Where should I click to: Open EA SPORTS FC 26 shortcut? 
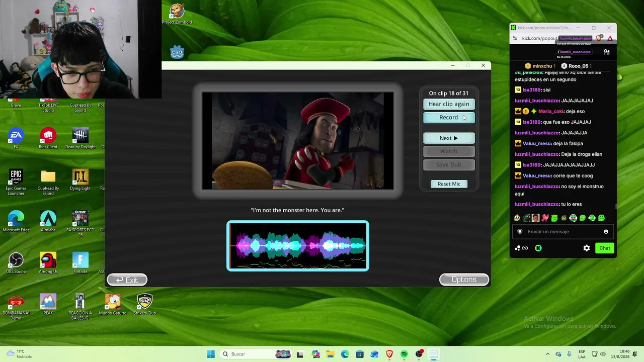pyautogui.click(x=80, y=224)
